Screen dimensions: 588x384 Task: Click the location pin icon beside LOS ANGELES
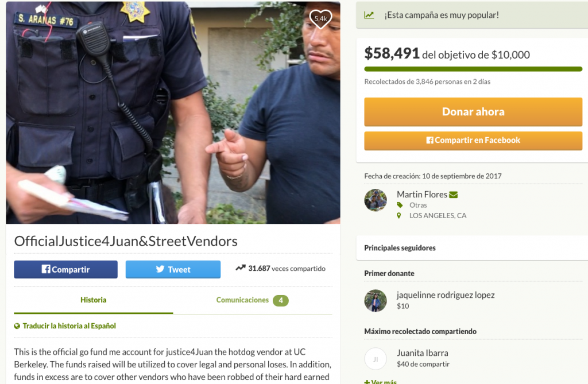point(399,216)
